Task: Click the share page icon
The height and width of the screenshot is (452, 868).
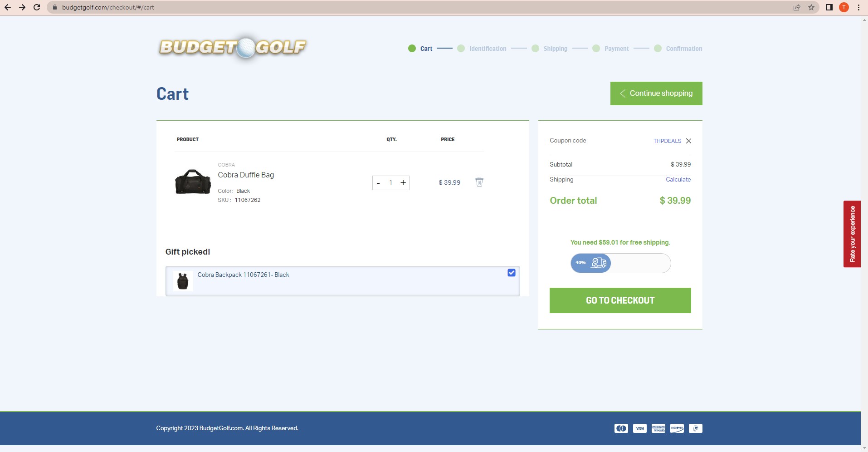Action: point(796,7)
